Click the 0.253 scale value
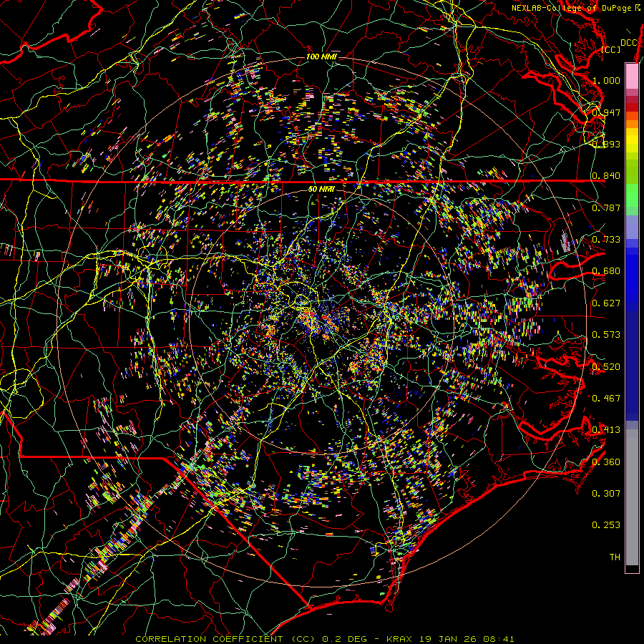This screenshot has height=644, width=644. (606, 525)
